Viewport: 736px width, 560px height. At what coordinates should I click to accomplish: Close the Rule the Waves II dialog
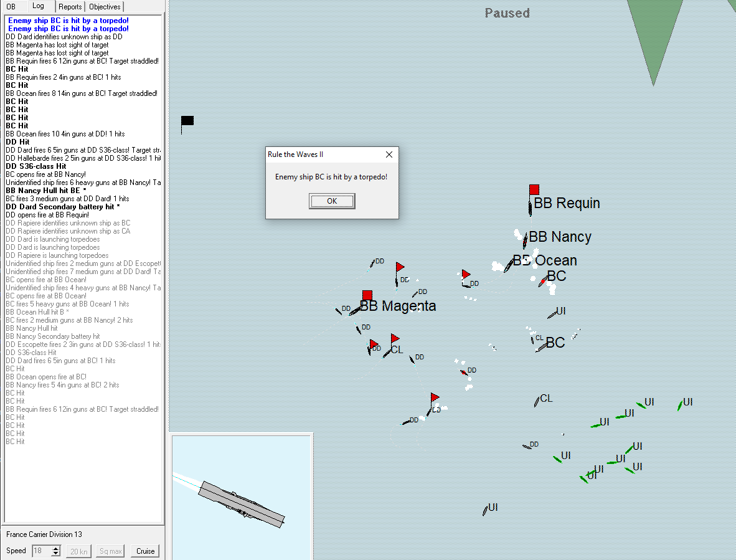point(389,154)
